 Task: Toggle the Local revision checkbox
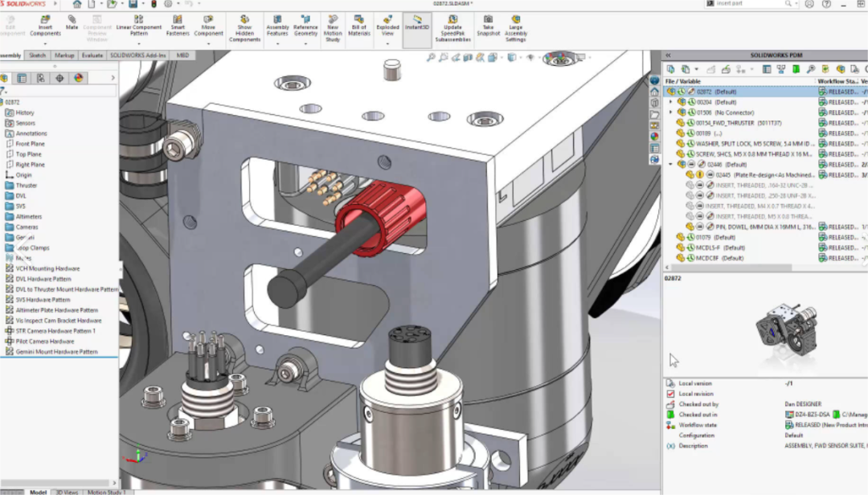(670, 394)
